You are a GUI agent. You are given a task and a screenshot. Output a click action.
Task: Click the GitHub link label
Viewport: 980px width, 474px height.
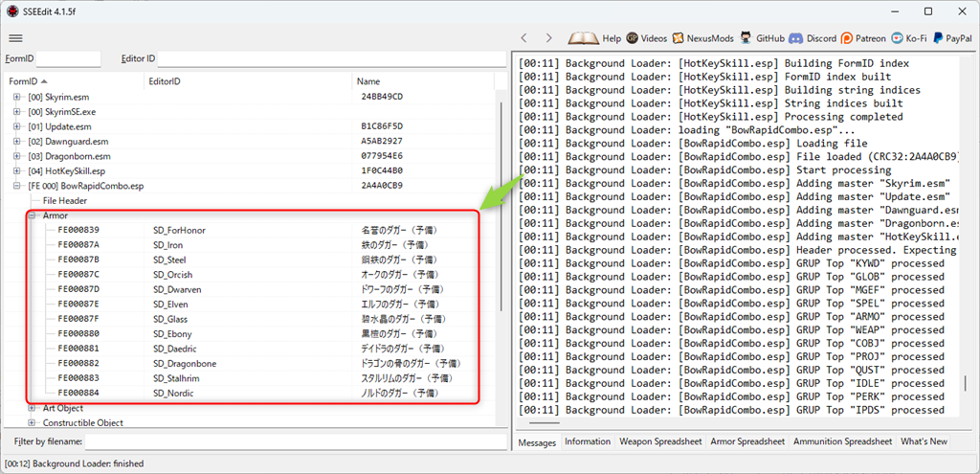(x=770, y=38)
